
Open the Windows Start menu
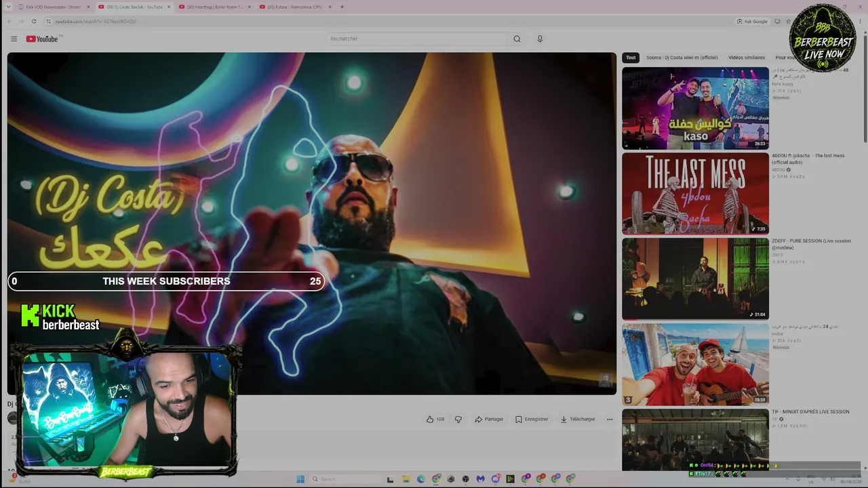tap(300, 479)
